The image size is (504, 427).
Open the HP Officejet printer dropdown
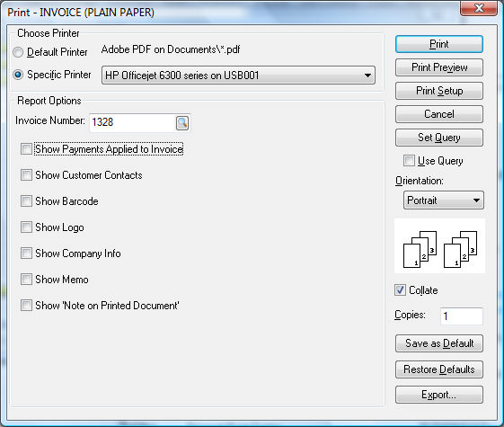pyautogui.click(x=238, y=76)
